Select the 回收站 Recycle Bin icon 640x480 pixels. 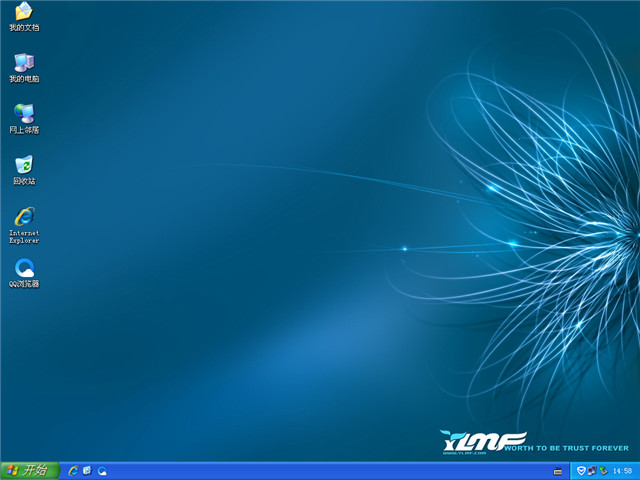point(24,165)
